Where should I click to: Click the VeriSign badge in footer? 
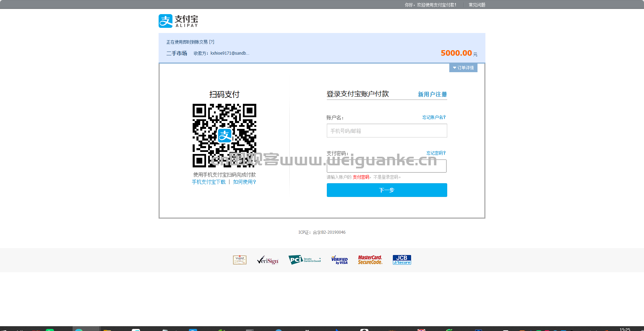268,260
